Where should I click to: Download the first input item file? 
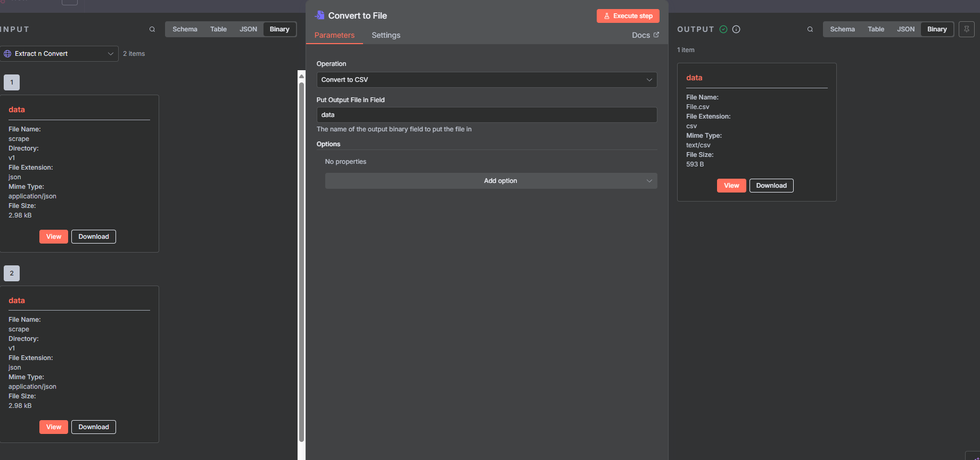[94, 237]
